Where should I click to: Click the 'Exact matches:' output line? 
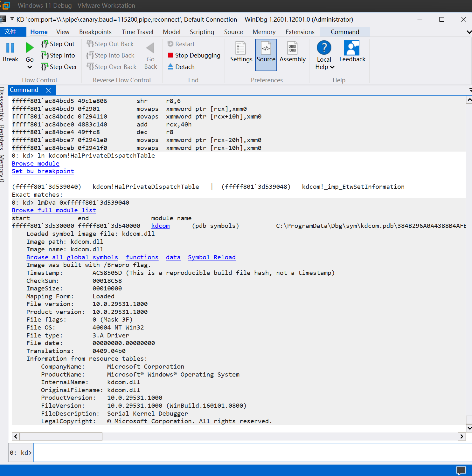(37, 194)
